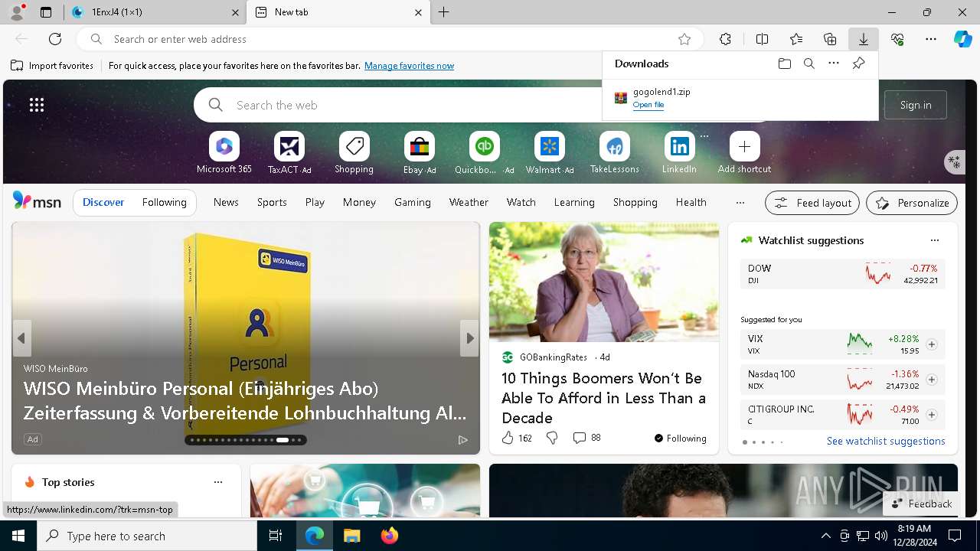Click Manage favorites now link
Viewport: 980px width, 551px height.
pos(410,66)
